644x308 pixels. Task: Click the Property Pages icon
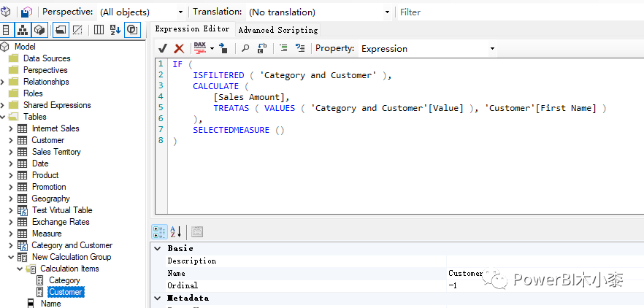click(197, 232)
